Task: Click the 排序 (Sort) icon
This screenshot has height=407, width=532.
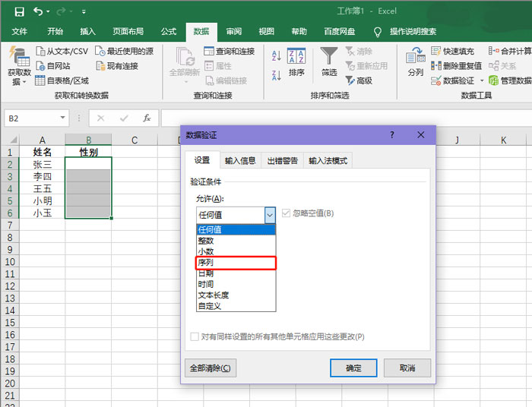Action: click(x=296, y=56)
